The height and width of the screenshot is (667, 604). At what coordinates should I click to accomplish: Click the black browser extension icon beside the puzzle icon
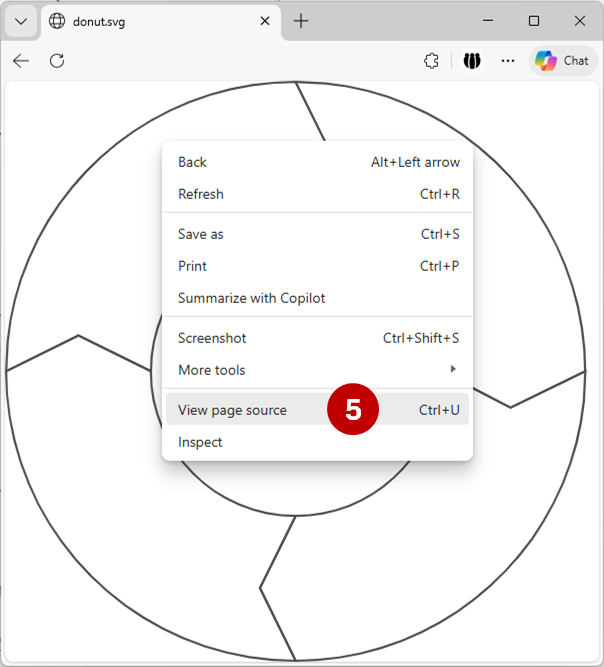click(472, 61)
